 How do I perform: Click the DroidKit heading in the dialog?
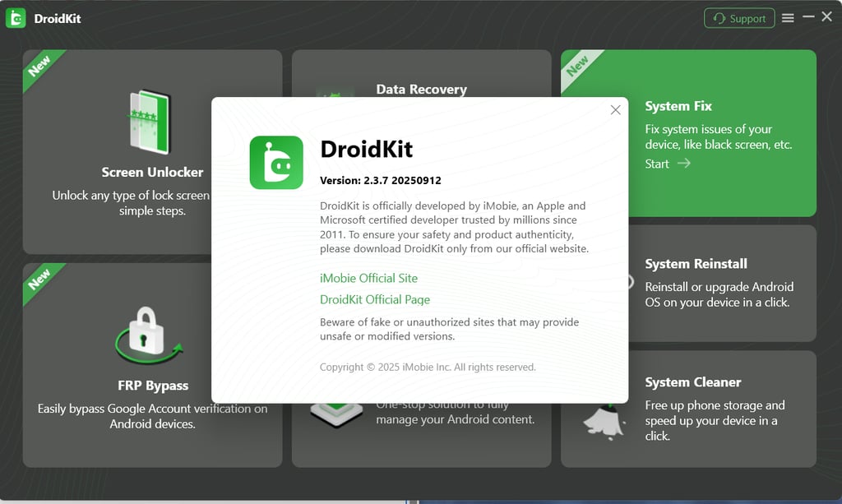point(366,149)
